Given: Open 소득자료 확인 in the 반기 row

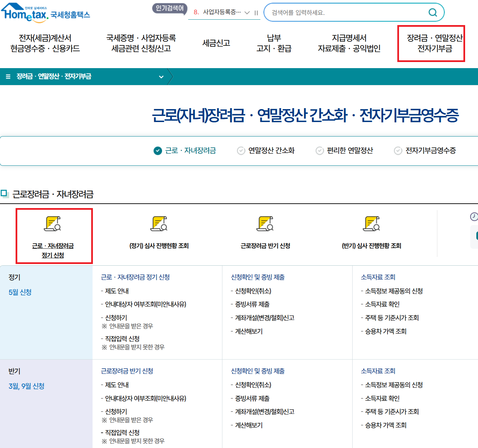Looking at the screenshot, I should [x=382, y=398].
